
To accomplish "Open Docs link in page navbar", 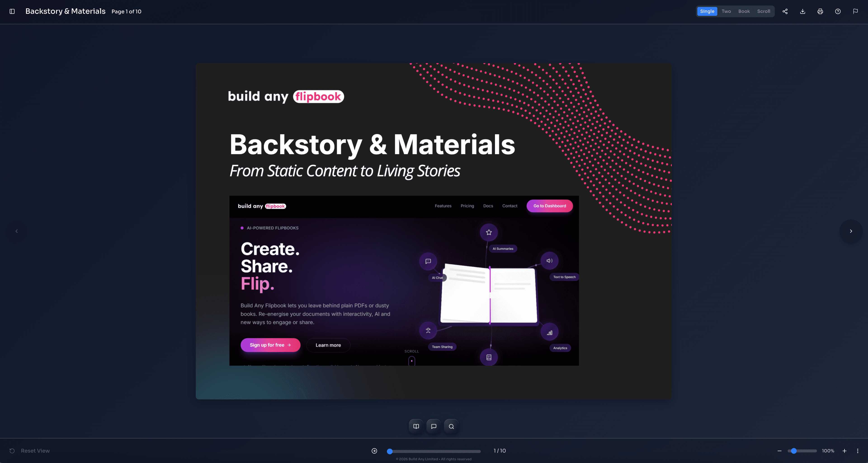I will pos(488,206).
